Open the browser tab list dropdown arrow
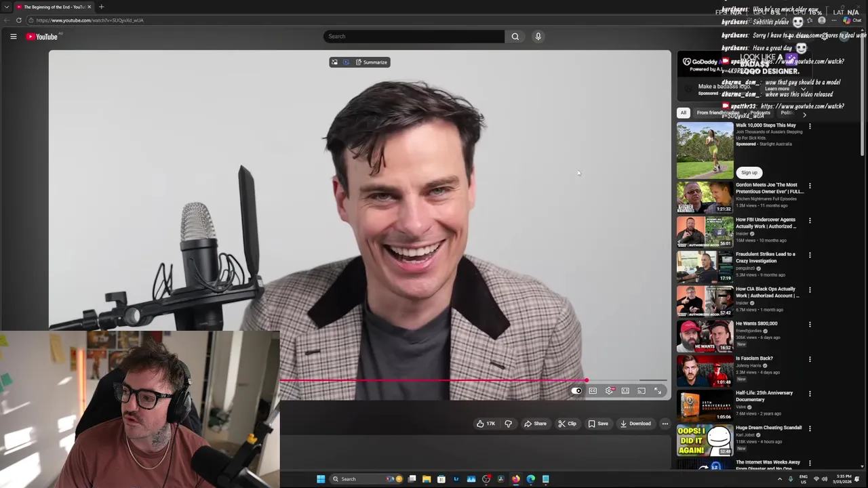The height and width of the screenshot is (488, 868). 6,7
